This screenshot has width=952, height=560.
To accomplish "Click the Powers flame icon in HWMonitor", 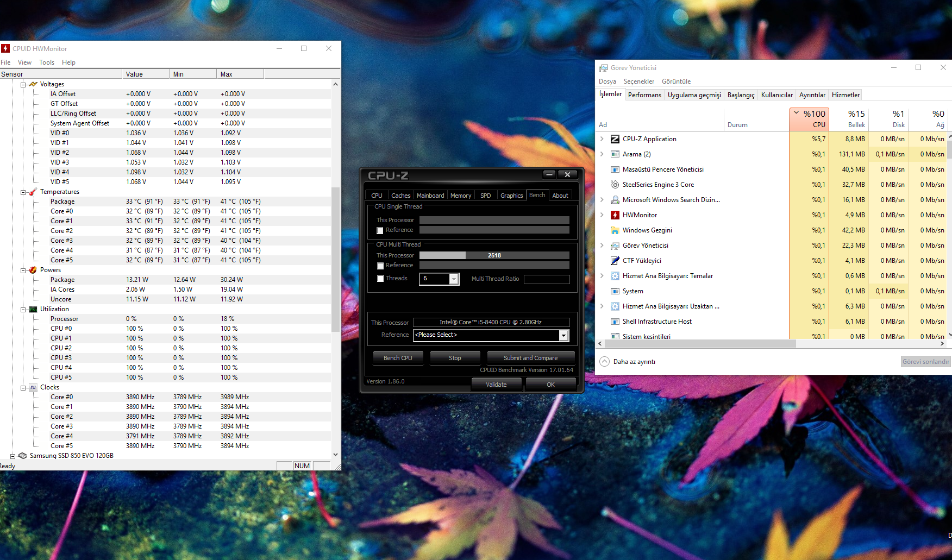I will point(33,270).
